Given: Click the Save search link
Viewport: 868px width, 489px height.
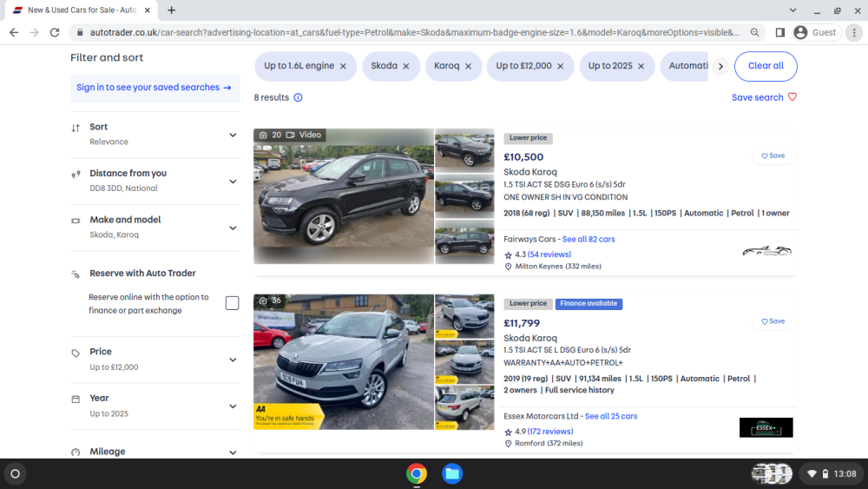Looking at the screenshot, I should (757, 97).
